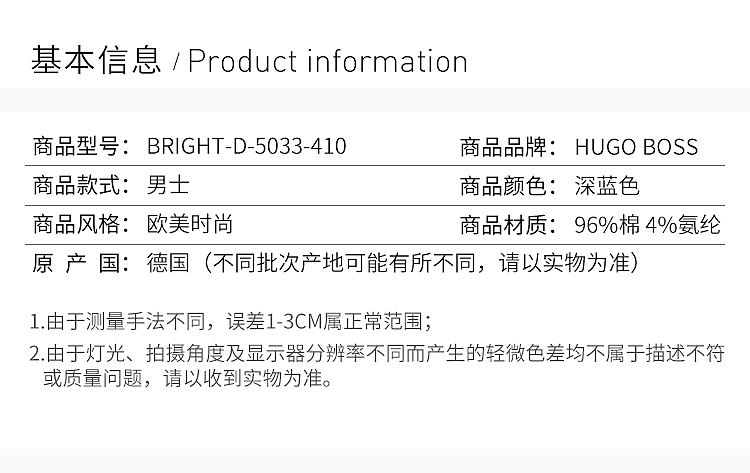The height and width of the screenshot is (473, 750).
Task: Click the 96%棉 4%氨纶 material value
Action: (647, 225)
